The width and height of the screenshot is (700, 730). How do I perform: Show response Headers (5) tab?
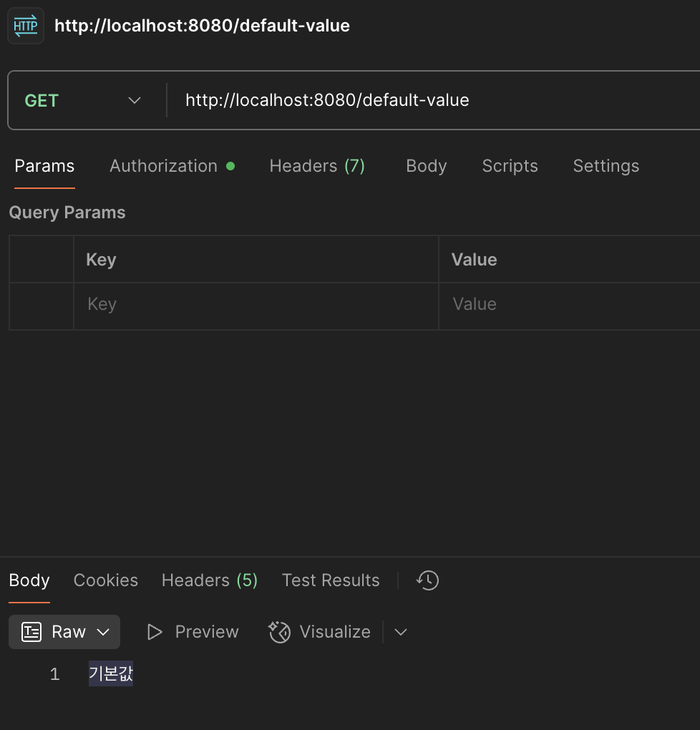point(209,580)
